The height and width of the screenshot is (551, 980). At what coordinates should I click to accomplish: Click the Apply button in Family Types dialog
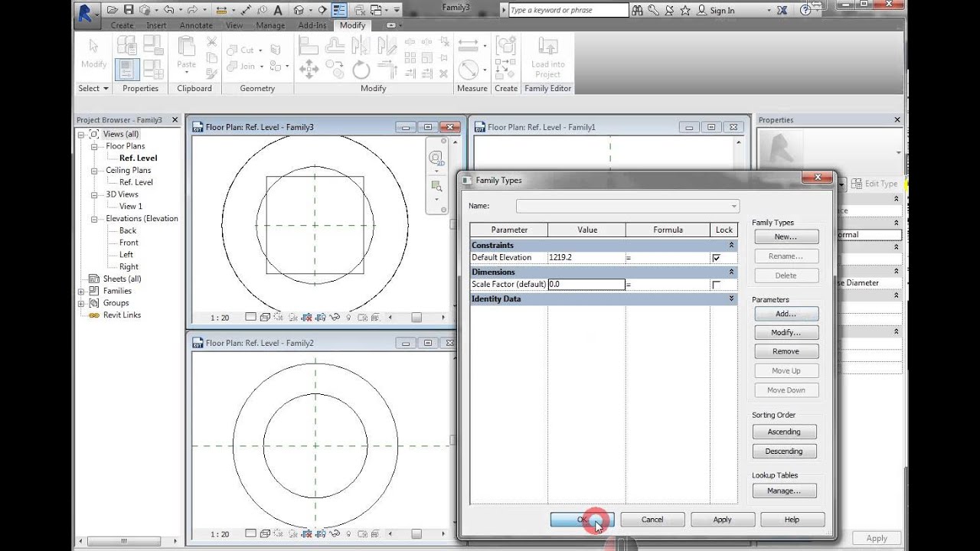[723, 519]
